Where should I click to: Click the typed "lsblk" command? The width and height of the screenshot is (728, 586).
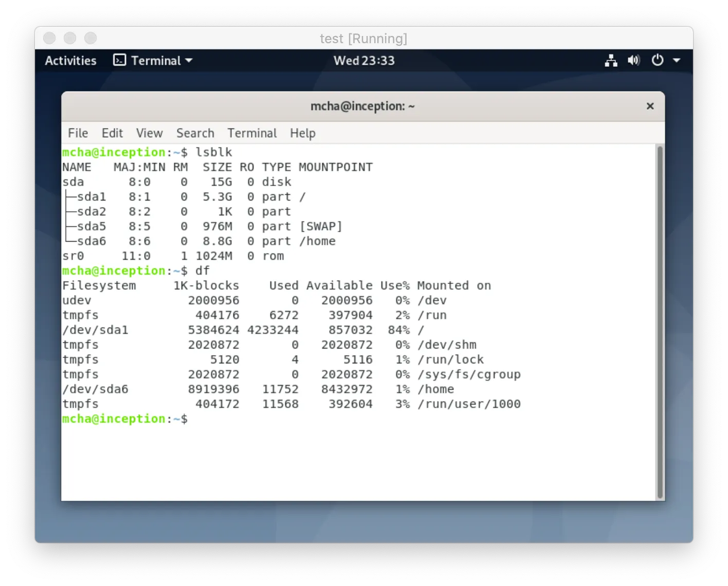[x=214, y=152]
